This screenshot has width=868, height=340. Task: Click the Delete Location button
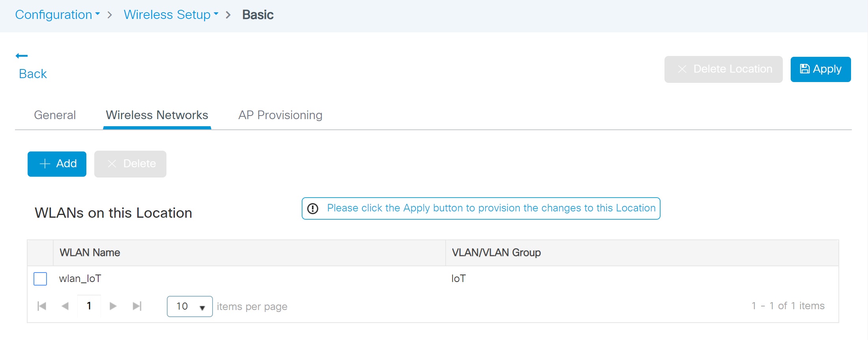point(723,69)
